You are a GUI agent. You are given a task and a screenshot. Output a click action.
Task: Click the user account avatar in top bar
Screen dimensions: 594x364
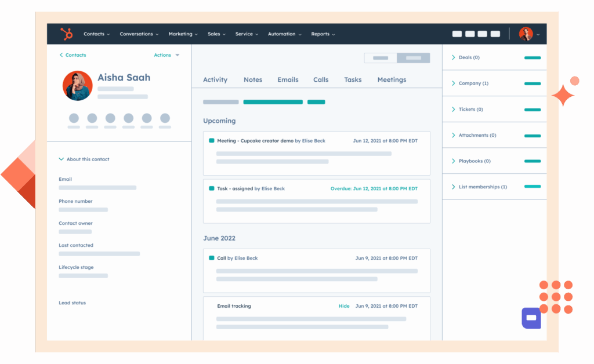[526, 34]
